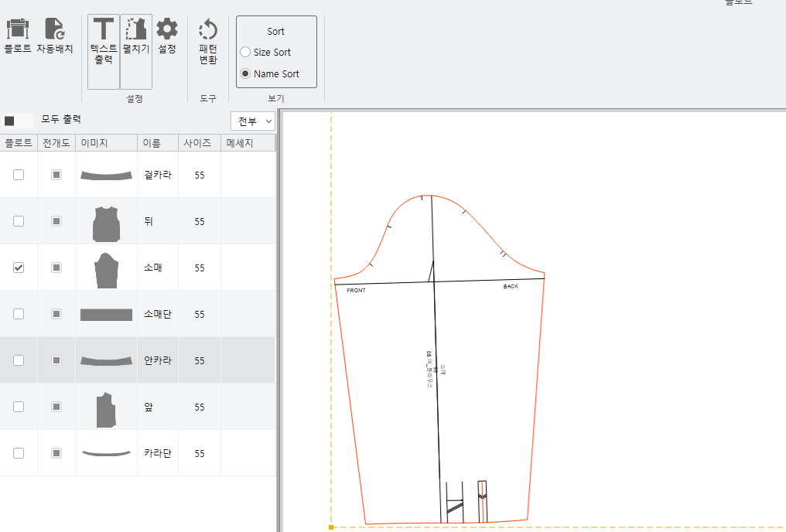786x532 pixels.
Task: Uncheck the plot checkbox for 소매
Action: tap(19, 268)
